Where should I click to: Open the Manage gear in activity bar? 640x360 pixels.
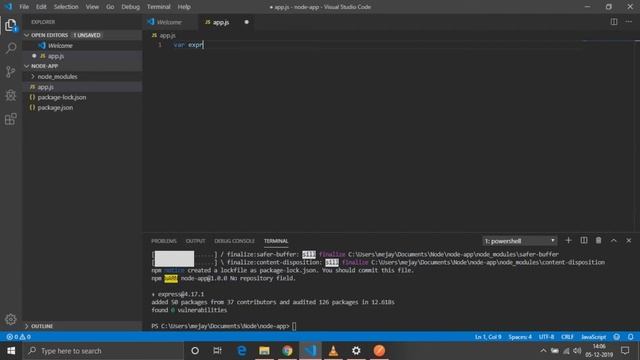click(x=11, y=319)
